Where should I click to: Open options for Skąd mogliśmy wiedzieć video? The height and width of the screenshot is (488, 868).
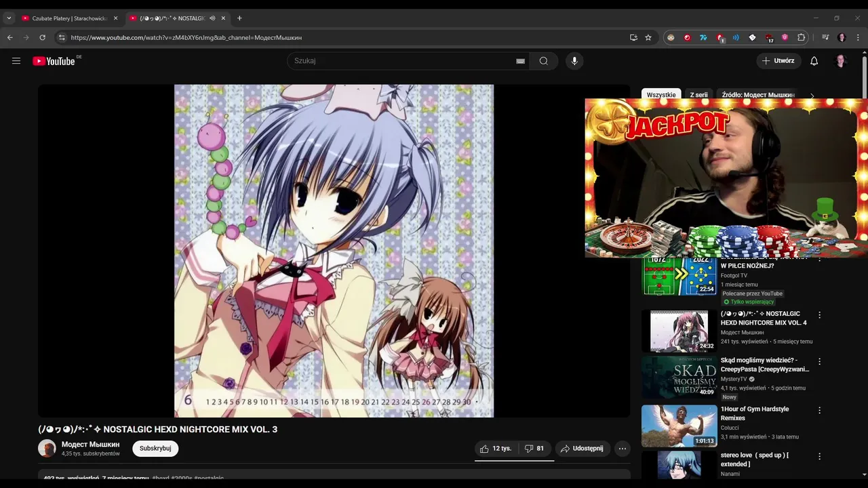pos(819,362)
